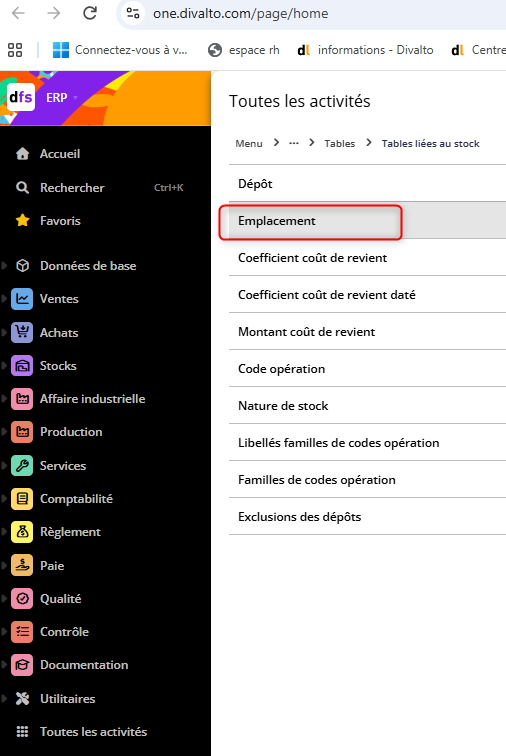Click the Favoris star icon

[x=22, y=221]
